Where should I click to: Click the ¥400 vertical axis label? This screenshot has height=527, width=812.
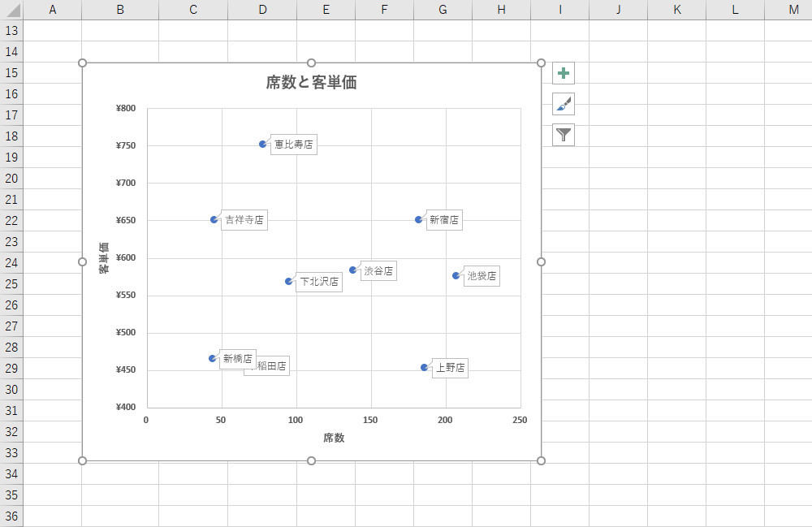coord(126,407)
